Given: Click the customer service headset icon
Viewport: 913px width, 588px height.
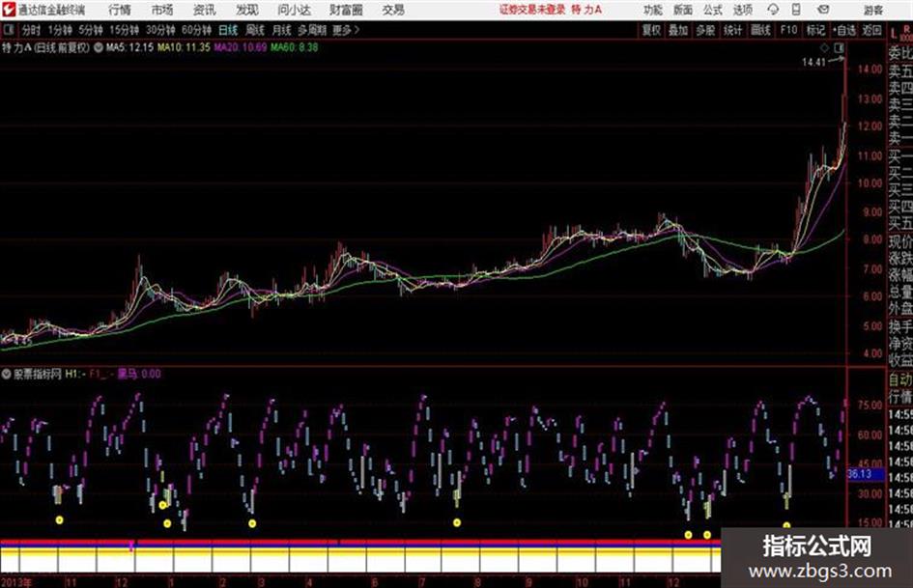Looking at the screenshot, I should tap(773, 10).
